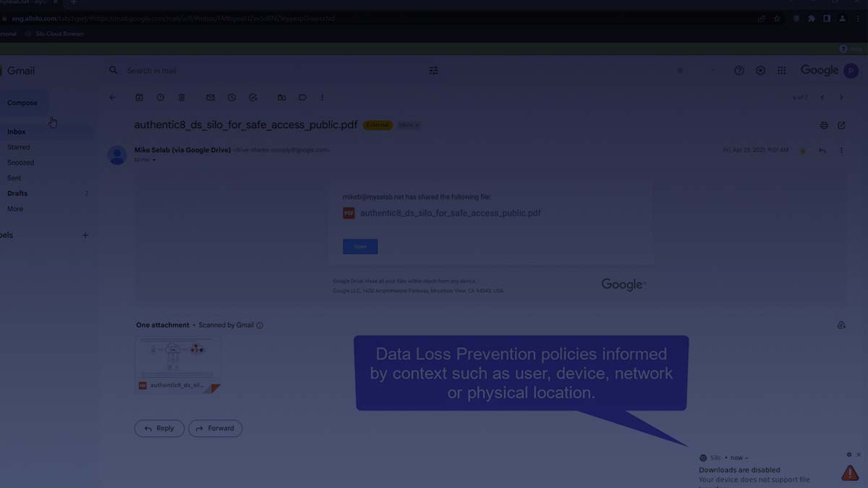868x488 pixels.
Task: Snooze this email with the clock icon
Action: click(231, 98)
